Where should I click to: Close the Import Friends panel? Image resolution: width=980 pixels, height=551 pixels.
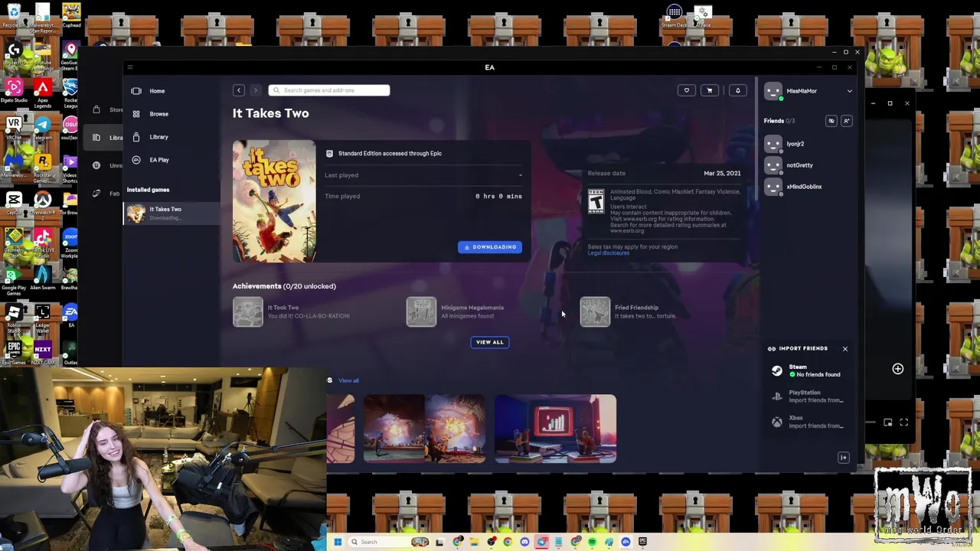pyautogui.click(x=845, y=349)
